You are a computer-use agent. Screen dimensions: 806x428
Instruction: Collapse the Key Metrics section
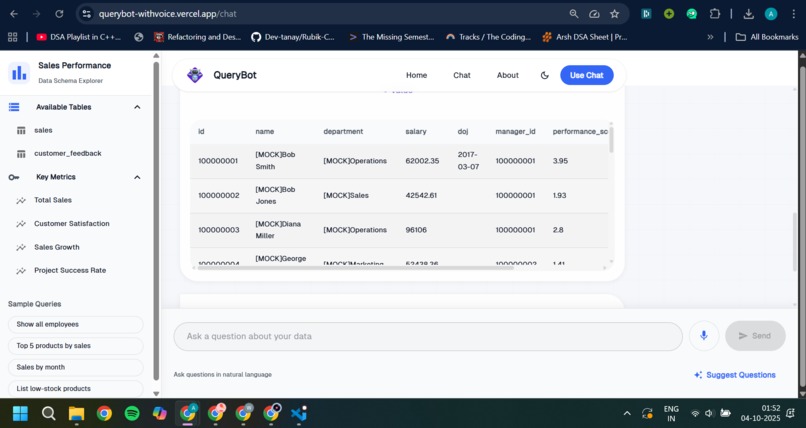pos(137,177)
